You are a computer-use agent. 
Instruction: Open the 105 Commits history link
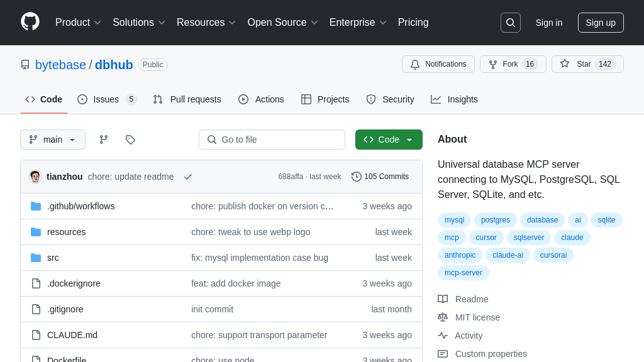pos(380,177)
